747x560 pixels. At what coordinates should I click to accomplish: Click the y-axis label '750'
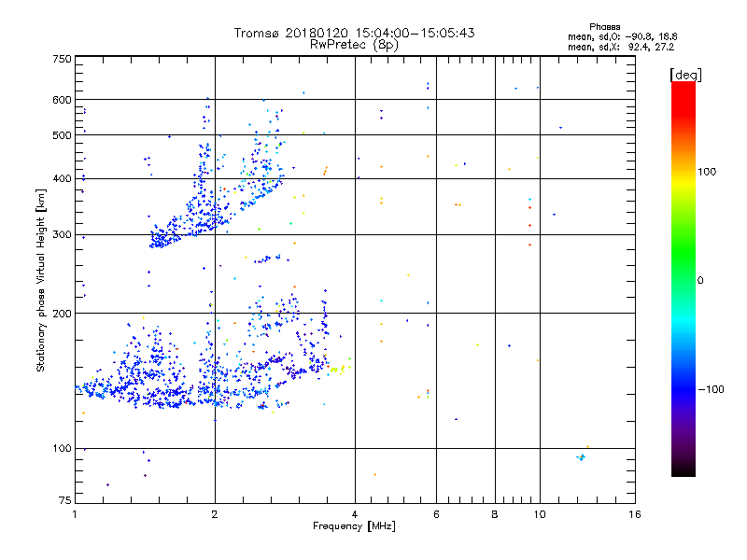pos(62,59)
